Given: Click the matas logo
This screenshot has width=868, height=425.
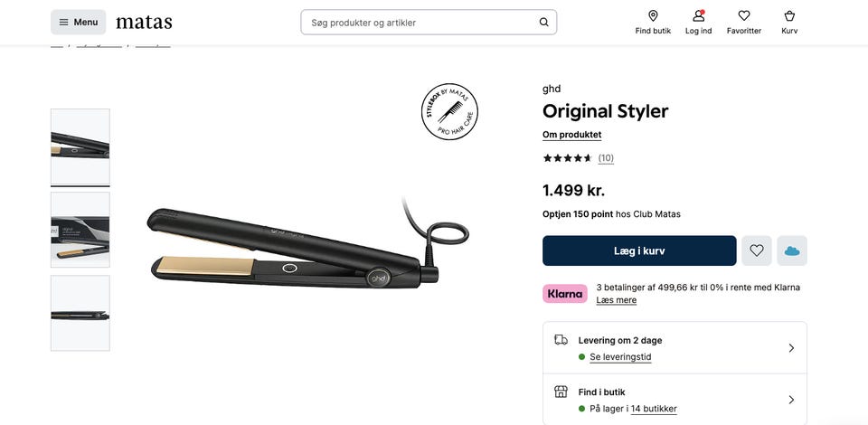Looking at the screenshot, I should (144, 22).
